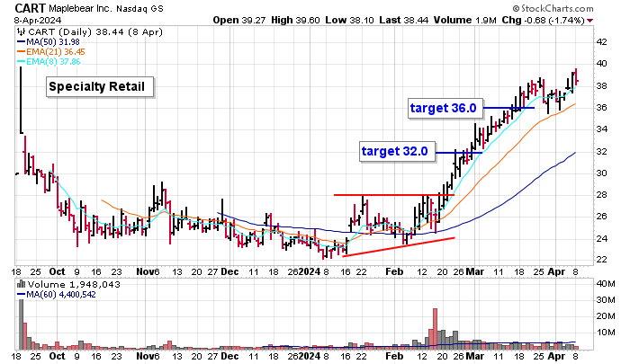Click the 36 price axis label
The image size is (630, 364).
point(601,108)
